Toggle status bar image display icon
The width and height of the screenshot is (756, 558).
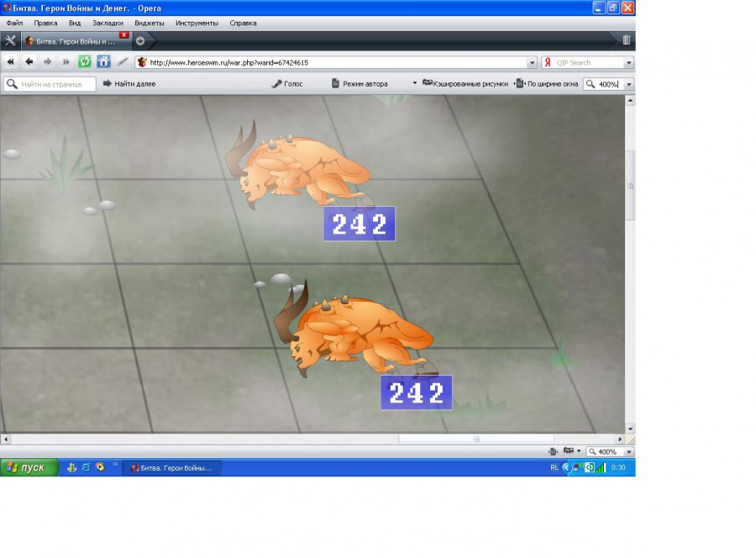tap(569, 451)
